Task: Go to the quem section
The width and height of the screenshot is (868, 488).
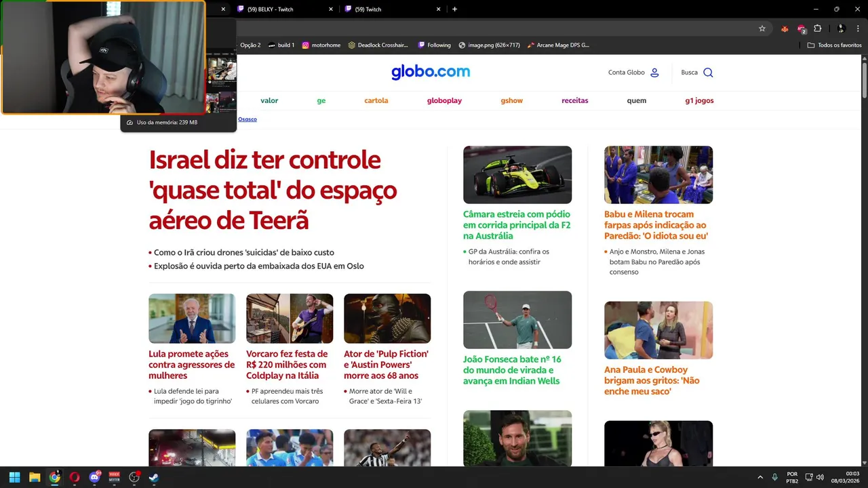Action: (x=637, y=100)
